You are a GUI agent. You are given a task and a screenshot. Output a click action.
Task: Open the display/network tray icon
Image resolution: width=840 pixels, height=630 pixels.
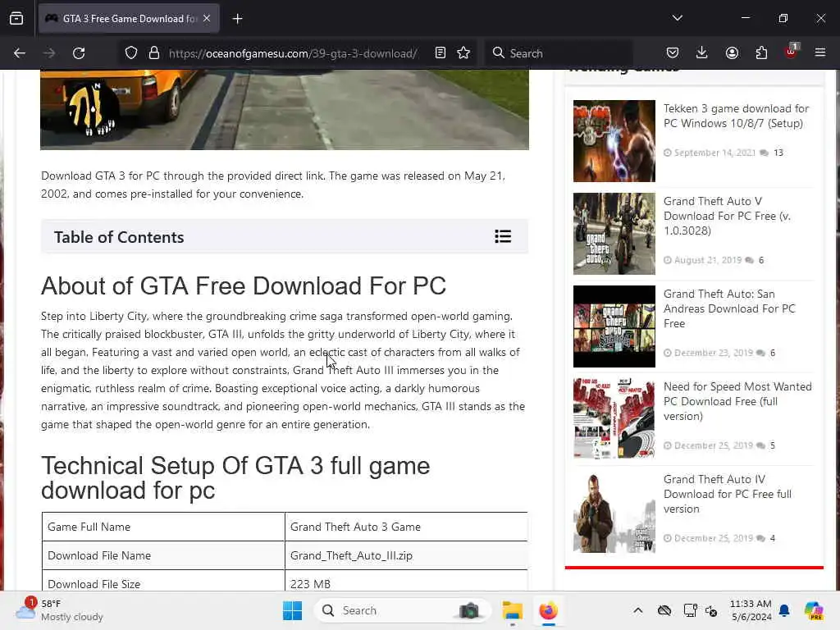[x=690, y=610]
